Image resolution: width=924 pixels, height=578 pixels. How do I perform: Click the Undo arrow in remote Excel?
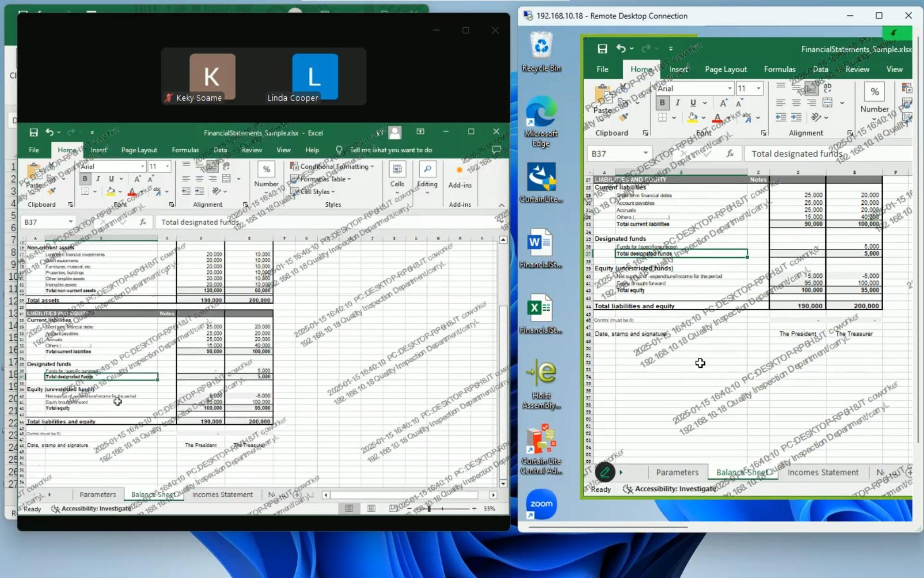pyautogui.click(x=620, y=49)
